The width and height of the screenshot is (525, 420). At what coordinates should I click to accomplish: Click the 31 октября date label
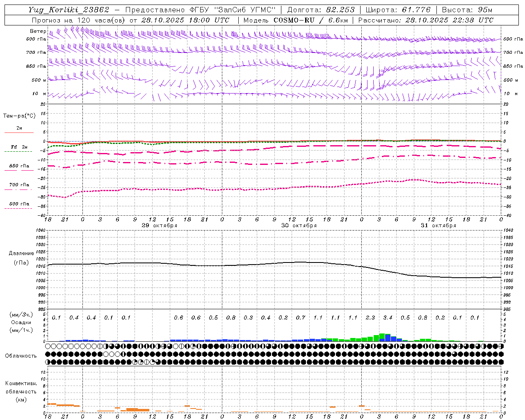(438, 226)
